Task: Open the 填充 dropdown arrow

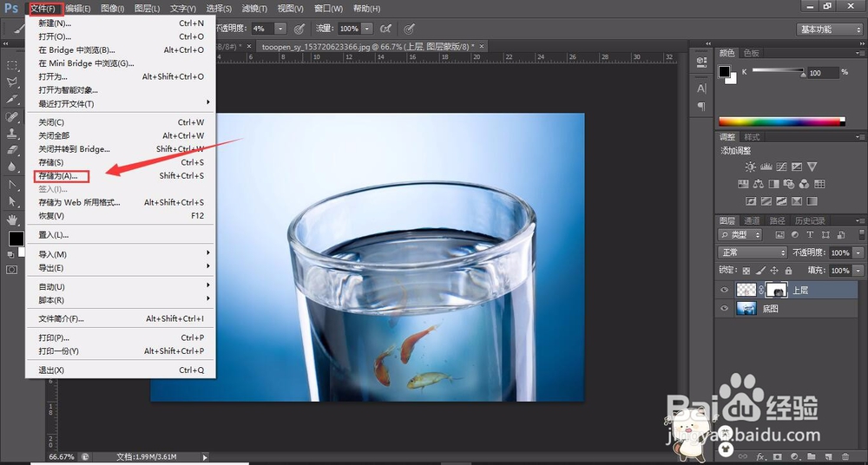Action: pyautogui.click(x=858, y=271)
